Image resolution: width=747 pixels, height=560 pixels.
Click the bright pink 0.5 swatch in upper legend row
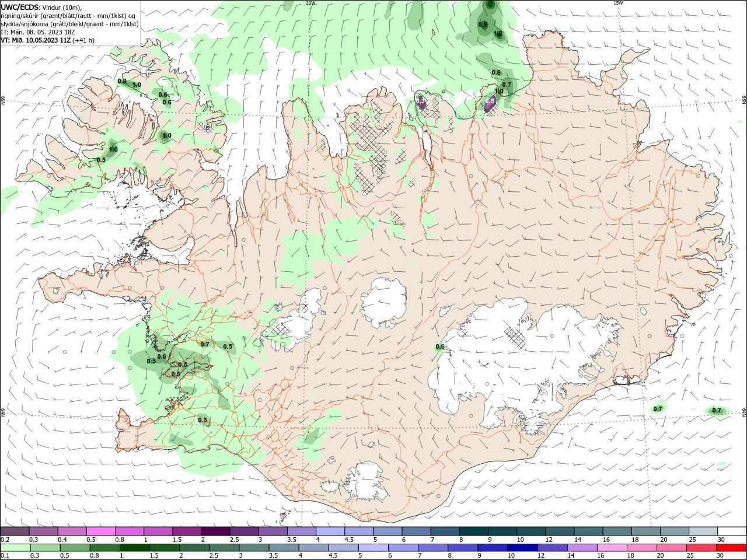(100, 531)
